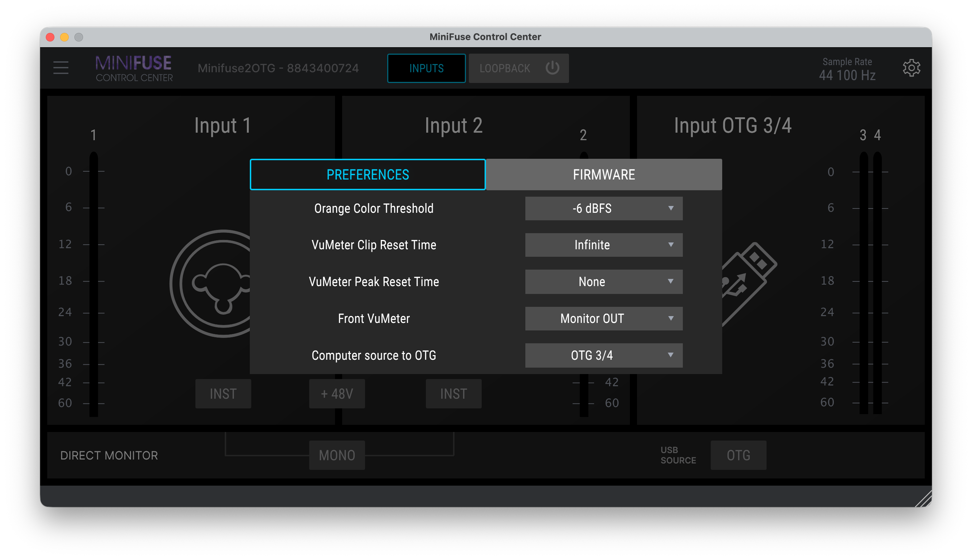Toggle the +48V phantom power
The image size is (972, 560).
point(337,393)
